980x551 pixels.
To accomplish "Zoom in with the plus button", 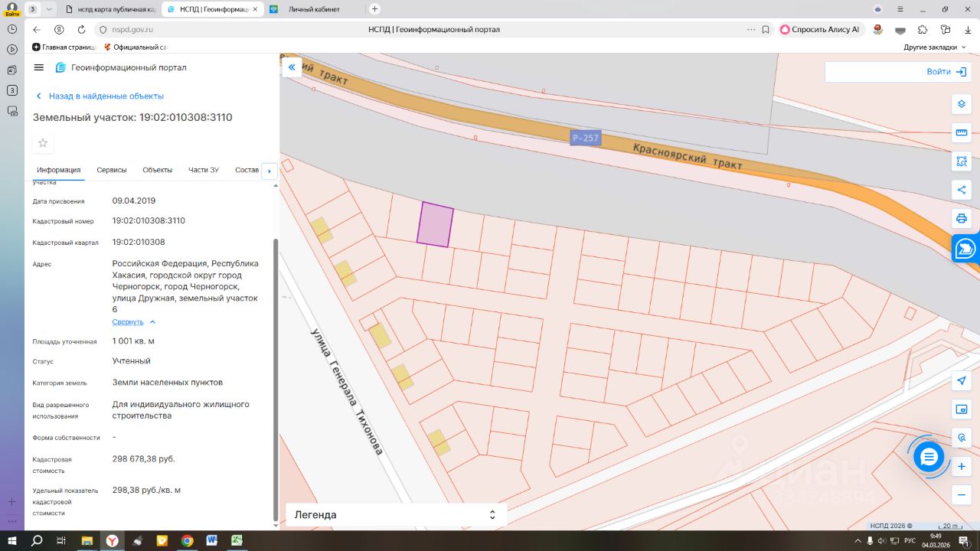I will [x=962, y=466].
